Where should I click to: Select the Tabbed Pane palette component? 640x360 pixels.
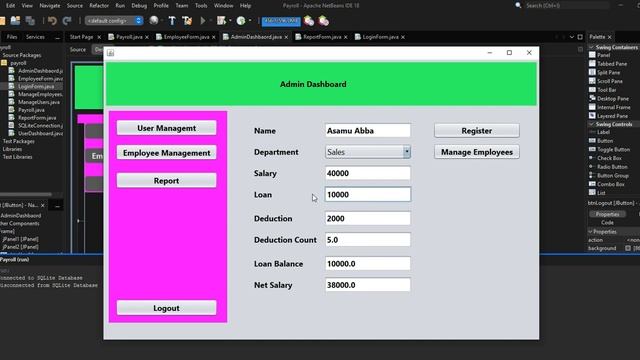[608, 64]
